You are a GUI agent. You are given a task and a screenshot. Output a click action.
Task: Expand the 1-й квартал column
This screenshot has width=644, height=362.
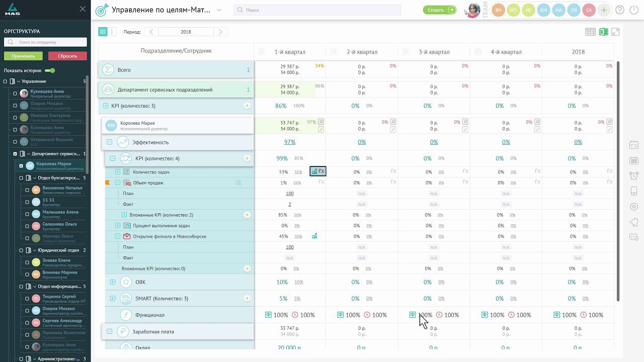coord(262,52)
